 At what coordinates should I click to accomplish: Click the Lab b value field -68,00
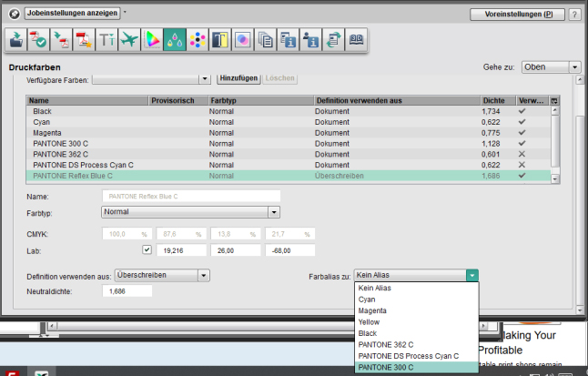coord(290,250)
